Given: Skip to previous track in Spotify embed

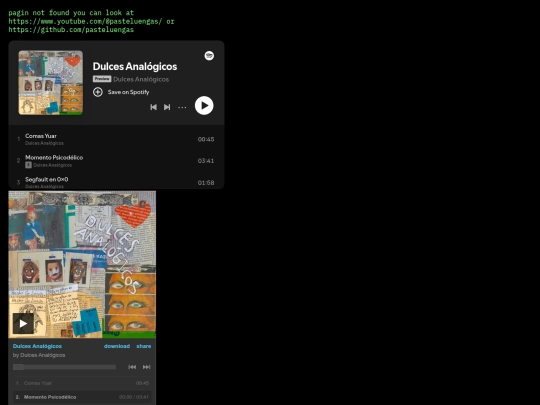Looking at the screenshot, I should (x=154, y=107).
